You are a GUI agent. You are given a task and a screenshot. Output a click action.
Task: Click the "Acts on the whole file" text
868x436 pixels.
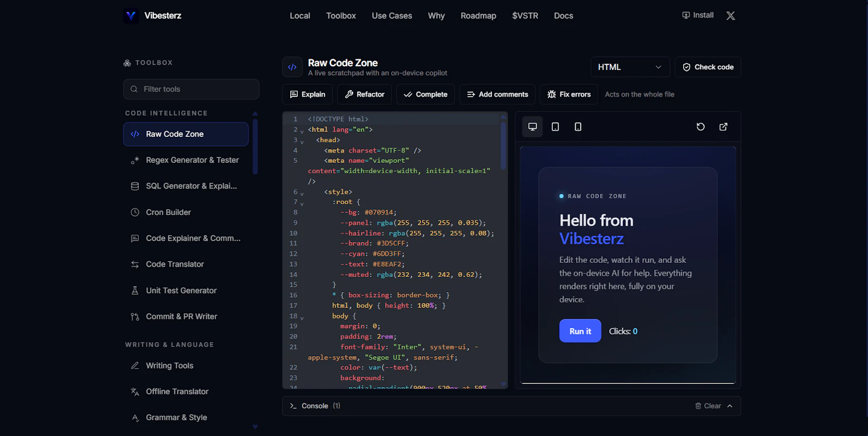[x=640, y=94]
